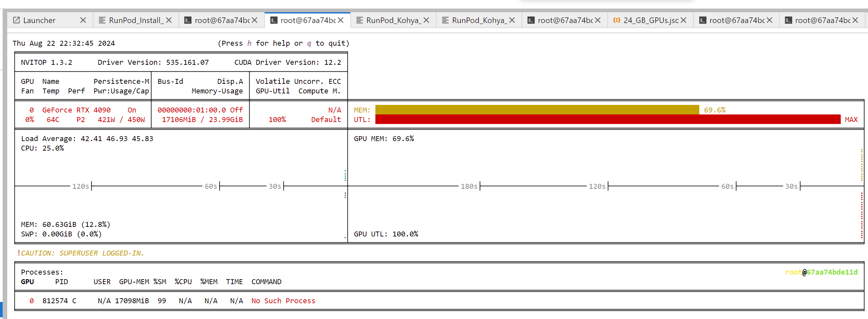Image resolution: width=868 pixels, height=319 pixels.
Task: Close the Launcher tab
Action: tap(83, 20)
